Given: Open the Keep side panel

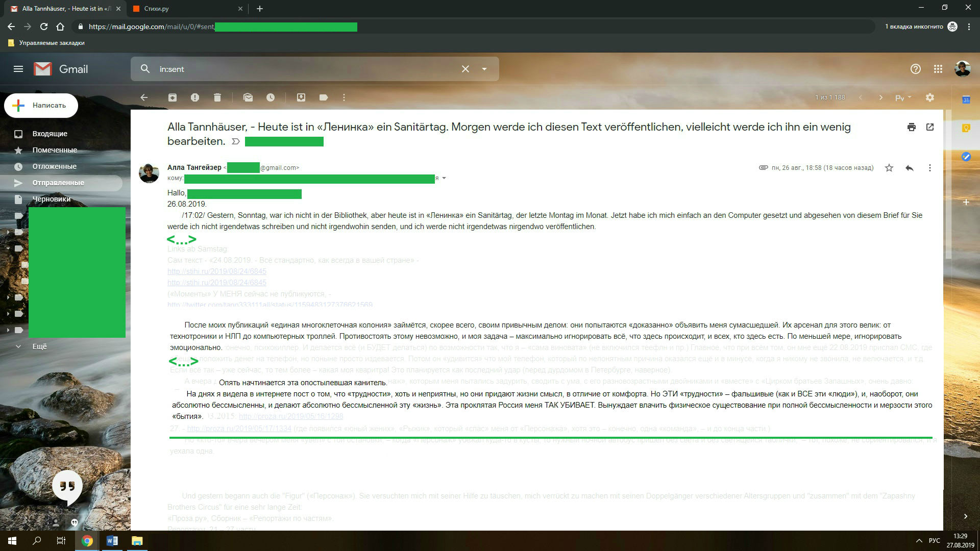Looking at the screenshot, I should coord(966,128).
